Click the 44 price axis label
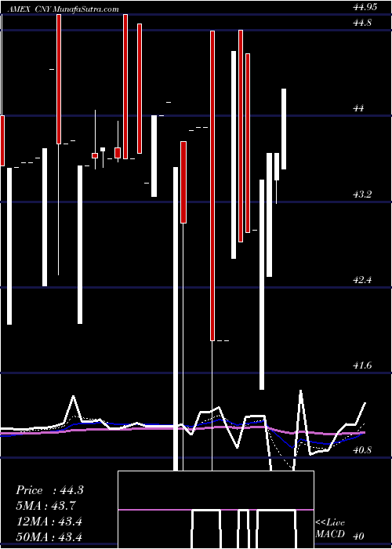Viewport: 392px width, 549px height. pos(359,108)
